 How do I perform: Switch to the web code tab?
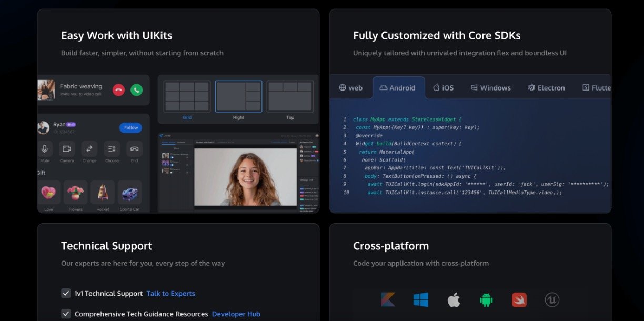[350, 88]
